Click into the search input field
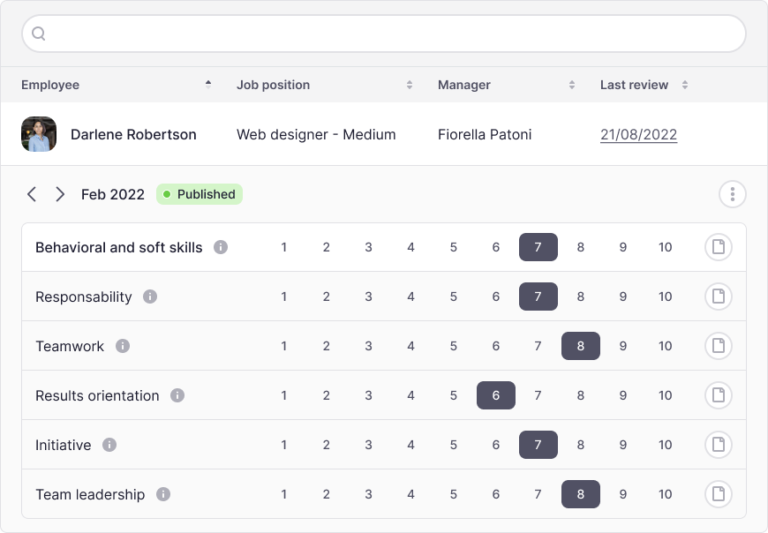This screenshot has width=768, height=533. [390, 34]
